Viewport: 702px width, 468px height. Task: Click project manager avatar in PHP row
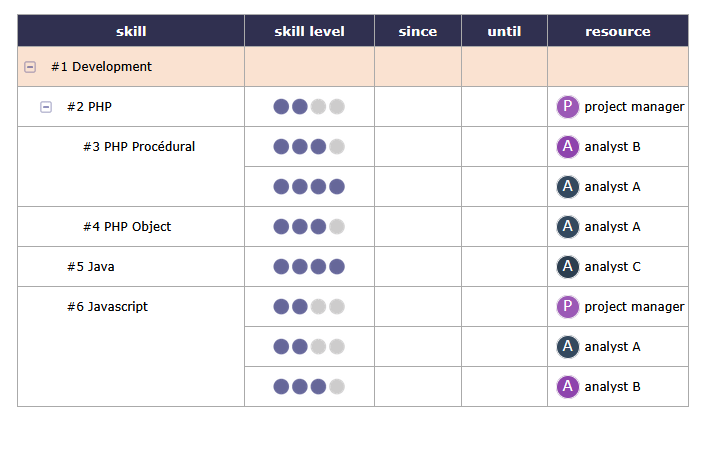click(568, 107)
